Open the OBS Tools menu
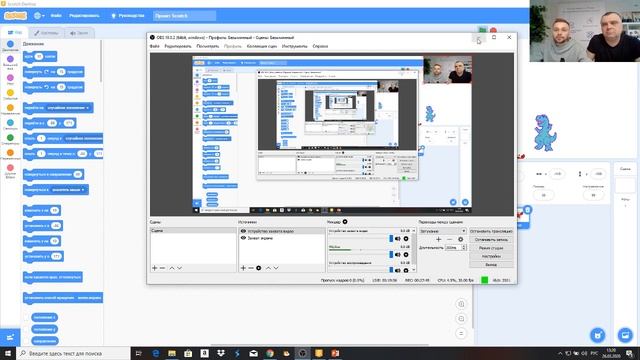 pos(294,46)
